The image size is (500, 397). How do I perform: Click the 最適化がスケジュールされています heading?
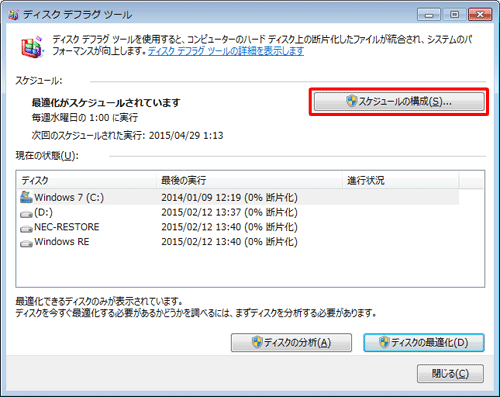coord(106,102)
